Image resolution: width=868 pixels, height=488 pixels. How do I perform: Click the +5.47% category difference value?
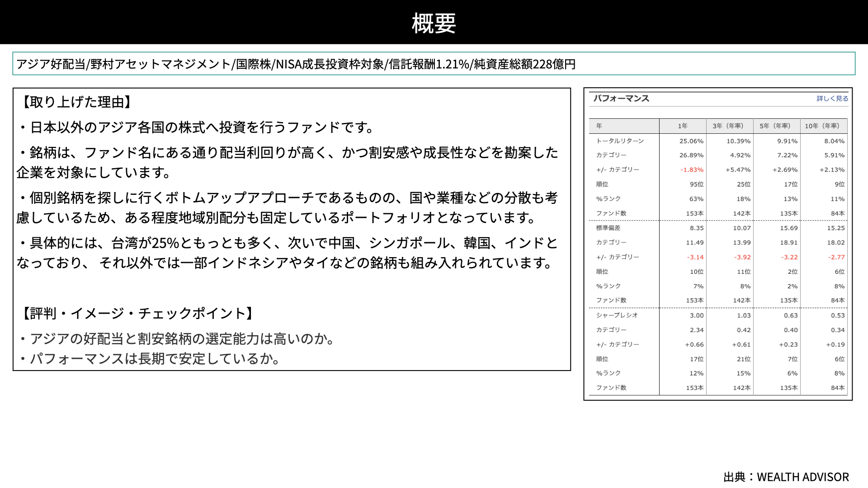coord(738,170)
